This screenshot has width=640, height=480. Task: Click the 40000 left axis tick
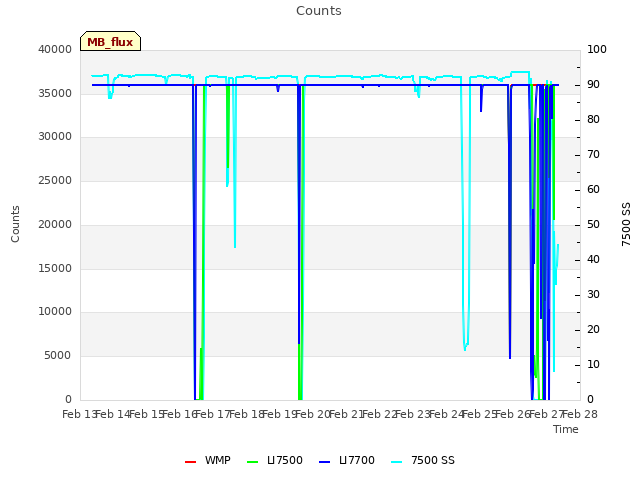55,49
